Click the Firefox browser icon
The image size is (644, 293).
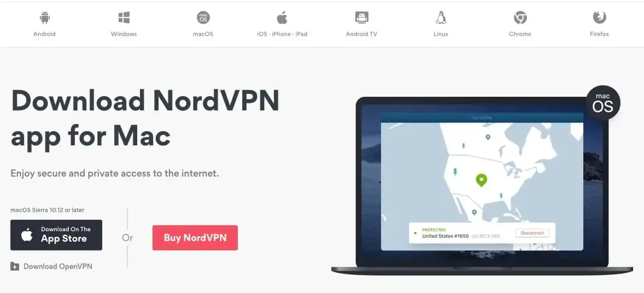599,17
